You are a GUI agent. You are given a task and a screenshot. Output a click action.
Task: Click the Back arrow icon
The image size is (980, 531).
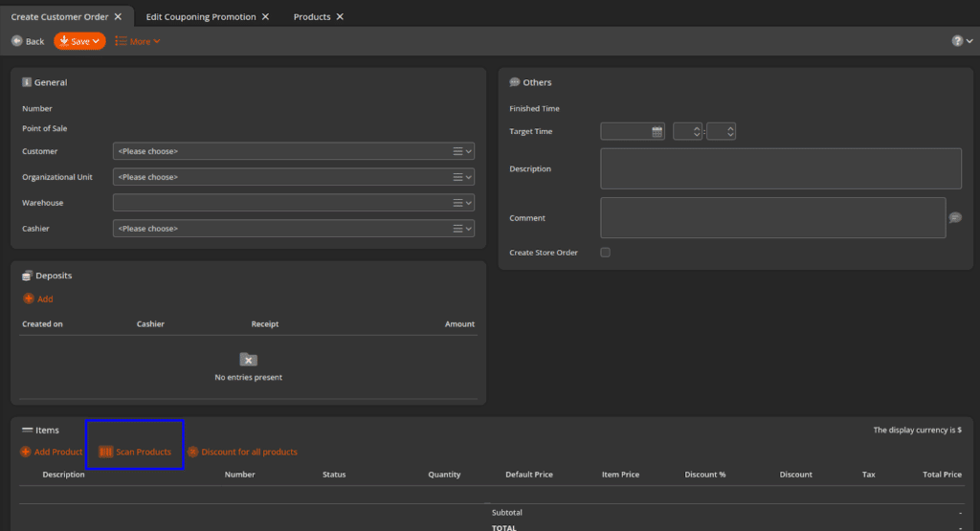coord(17,41)
